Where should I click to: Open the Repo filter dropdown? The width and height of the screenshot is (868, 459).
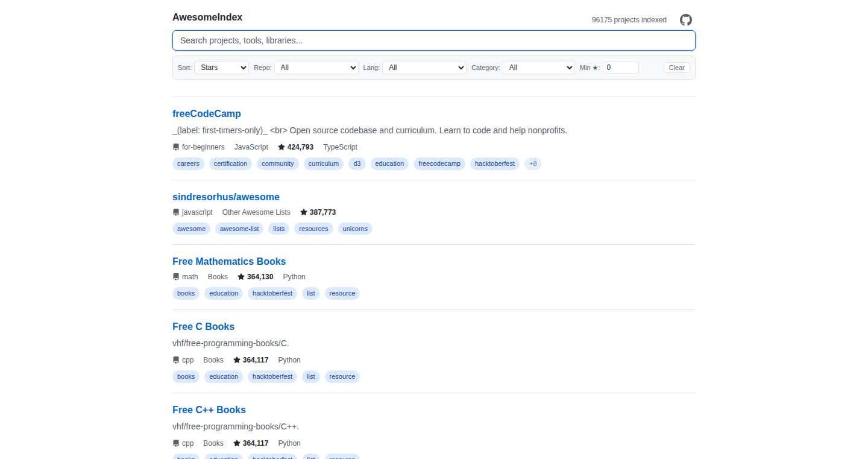[x=316, y=68]
